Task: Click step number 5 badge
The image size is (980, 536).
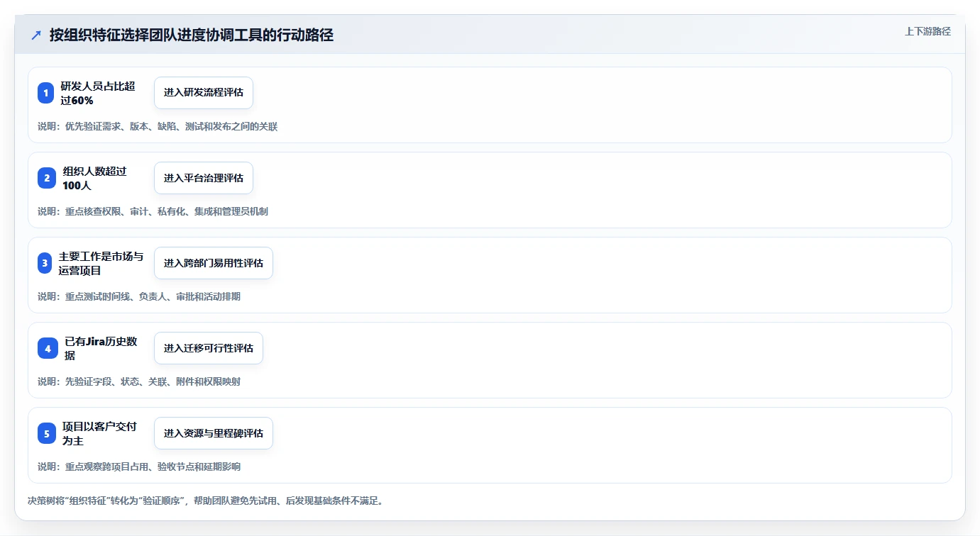Action: [47, 433]
